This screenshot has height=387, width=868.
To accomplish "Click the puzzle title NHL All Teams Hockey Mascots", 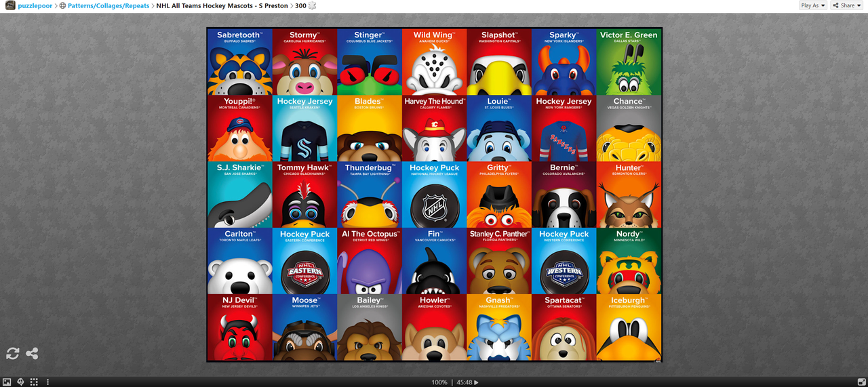I will [x=222, y=5].
